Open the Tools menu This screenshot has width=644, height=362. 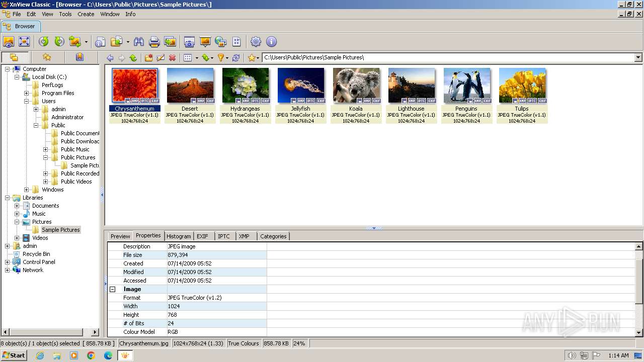coord(65,14)
